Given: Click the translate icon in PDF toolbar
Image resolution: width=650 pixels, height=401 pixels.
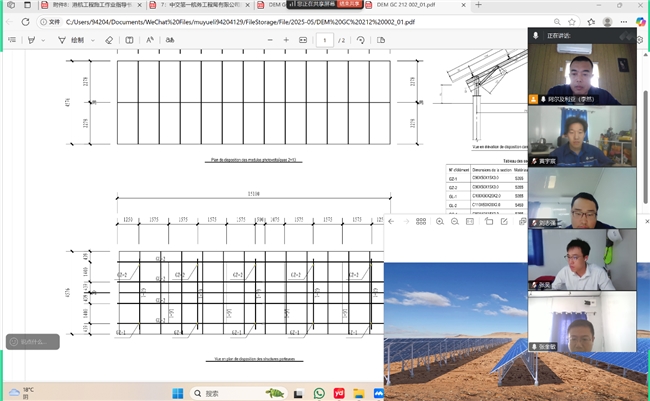Looking at the screenshot, I should pyautogui.click(x=170, y=40).
